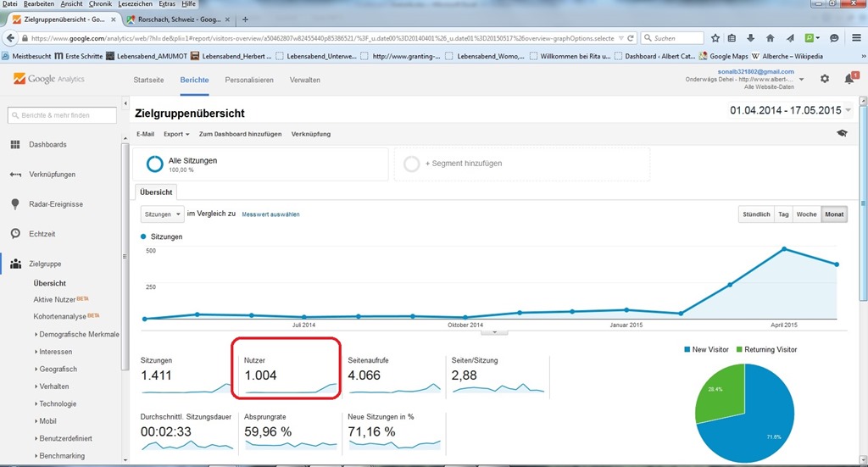Go to Firefox home page icon
Screen dimensions: 868x467
point(770,38)
